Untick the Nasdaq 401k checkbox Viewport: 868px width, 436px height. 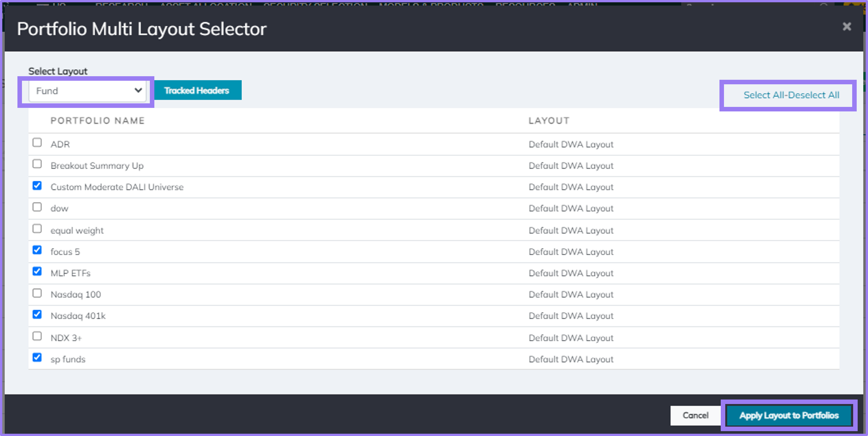point(37,314)
